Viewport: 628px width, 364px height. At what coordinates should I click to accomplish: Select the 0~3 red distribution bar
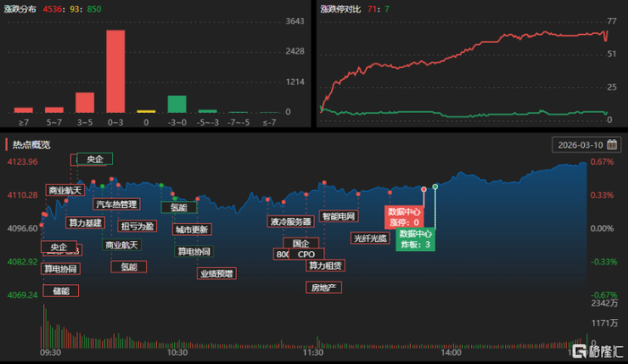point(116,72)
